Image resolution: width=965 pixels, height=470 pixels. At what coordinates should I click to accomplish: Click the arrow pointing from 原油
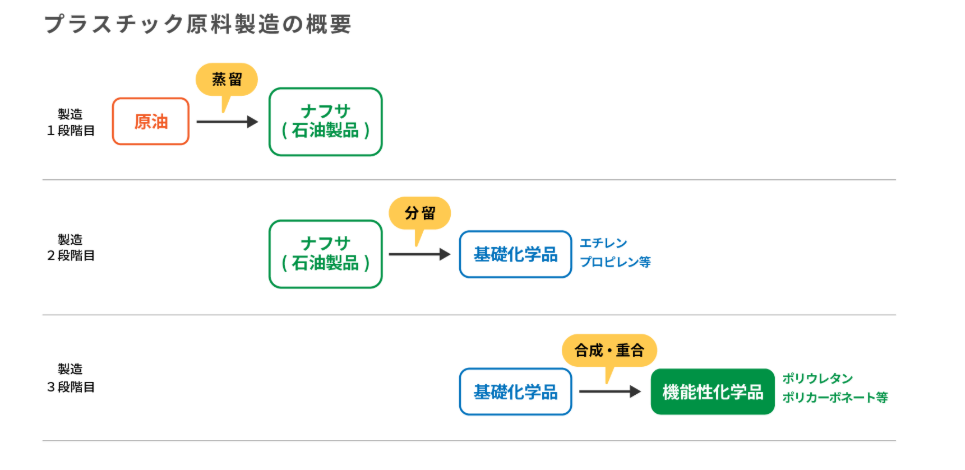tap(227, 122)
